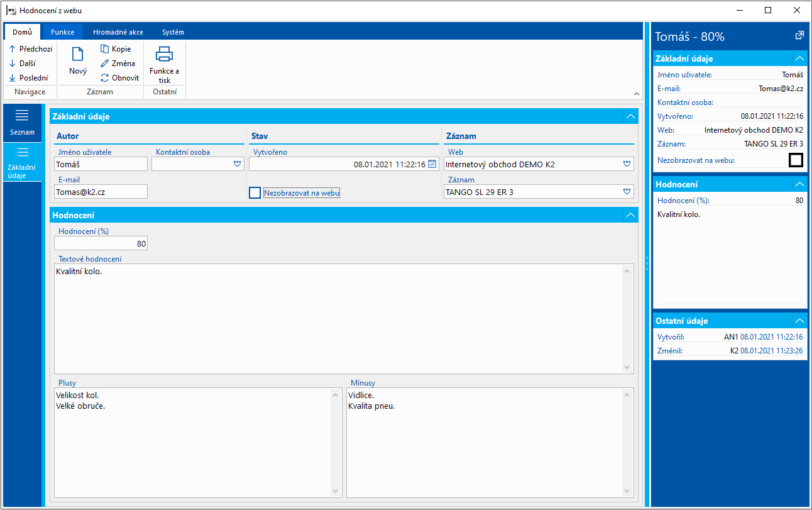The height and width of the screenshot is (510, 812).
Task: Click up arrow of Textové hodnocení scrollbar
Action: [627, 270]
